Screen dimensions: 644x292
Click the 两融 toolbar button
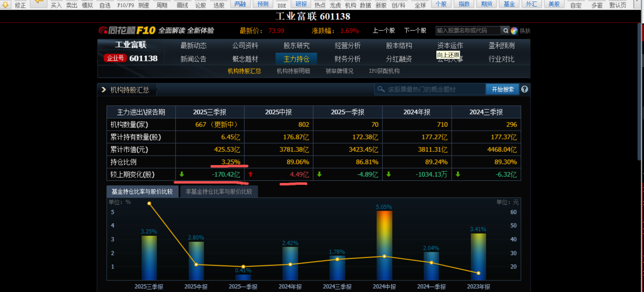coord(240,4)
